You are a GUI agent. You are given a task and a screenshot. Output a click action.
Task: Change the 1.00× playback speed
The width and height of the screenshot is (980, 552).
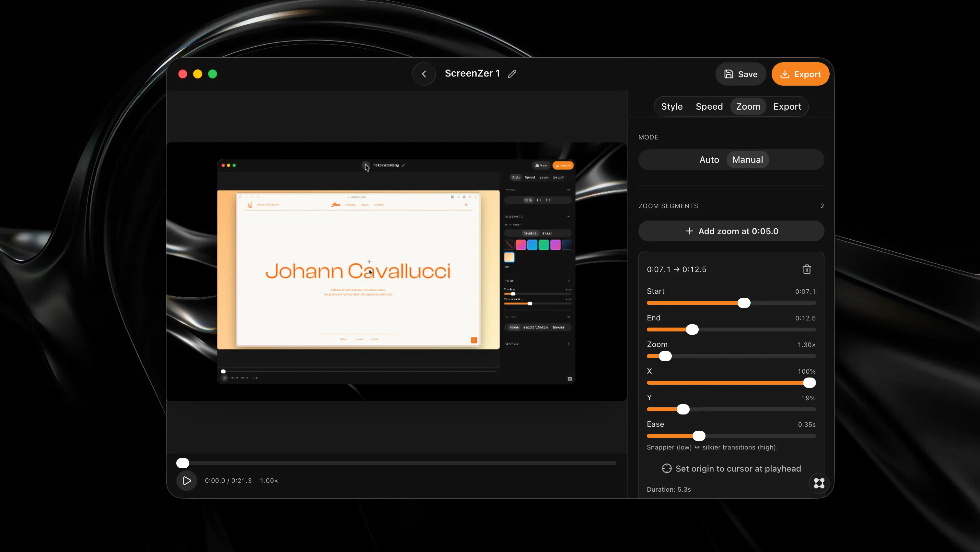[x=269, y=481]
